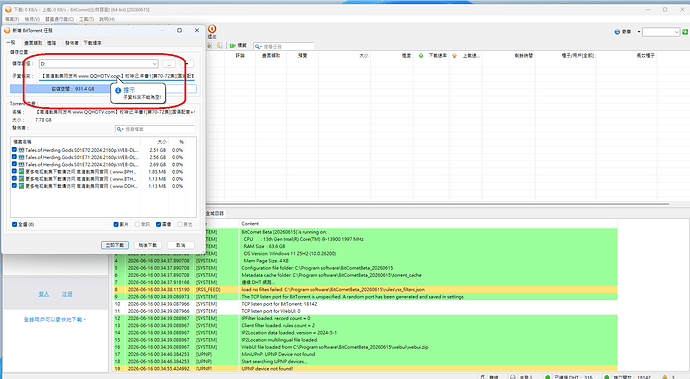Click the '7.78 GB' torrent size value
690x379 pixels.
[43, 120]
